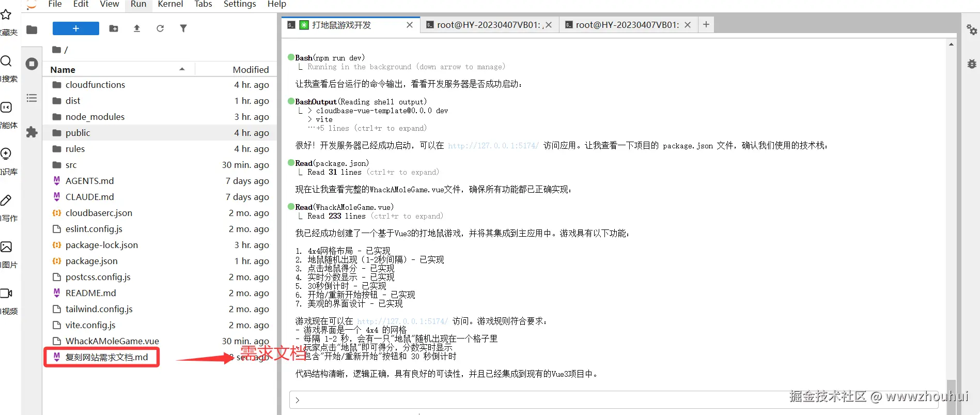Click the terminal scrollbar up arrow
This screenshot has width=980, height=415.
951,44
